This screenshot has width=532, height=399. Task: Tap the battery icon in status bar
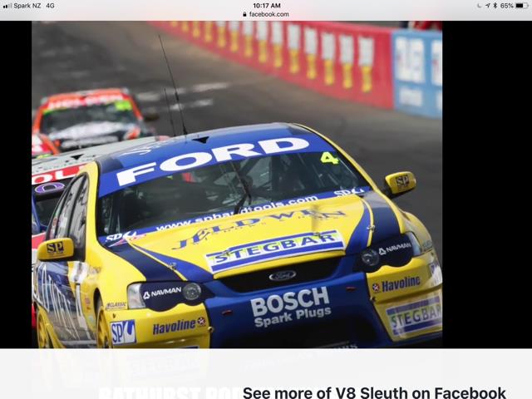click(521, 6)
